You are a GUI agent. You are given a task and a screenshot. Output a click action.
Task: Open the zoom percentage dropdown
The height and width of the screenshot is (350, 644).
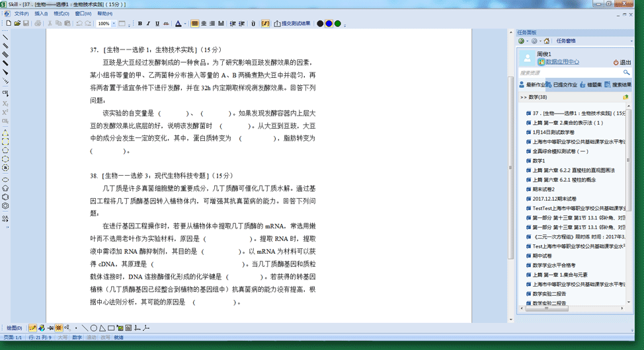(x=114, y=24)
